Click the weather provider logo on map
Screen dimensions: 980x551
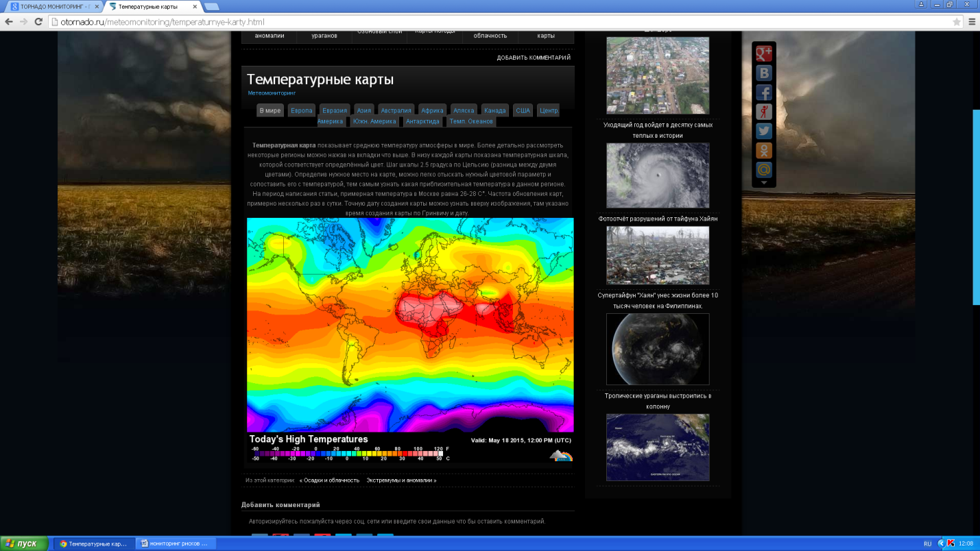560,455
